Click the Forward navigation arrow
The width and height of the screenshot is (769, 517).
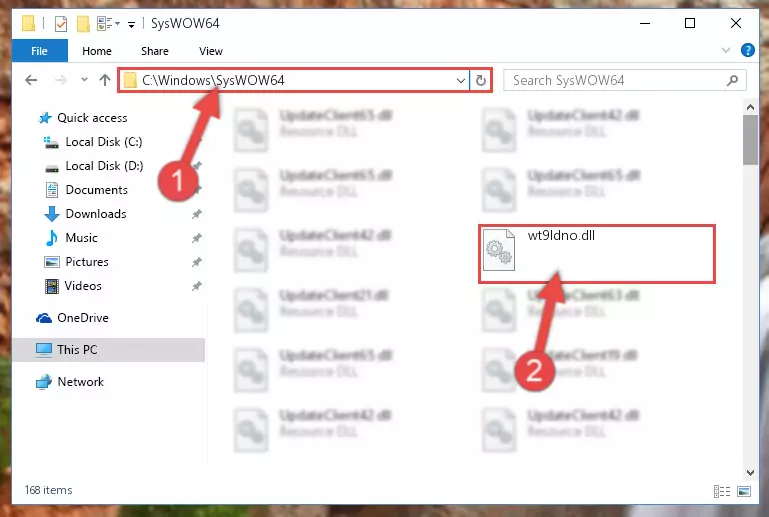point(61,80)
